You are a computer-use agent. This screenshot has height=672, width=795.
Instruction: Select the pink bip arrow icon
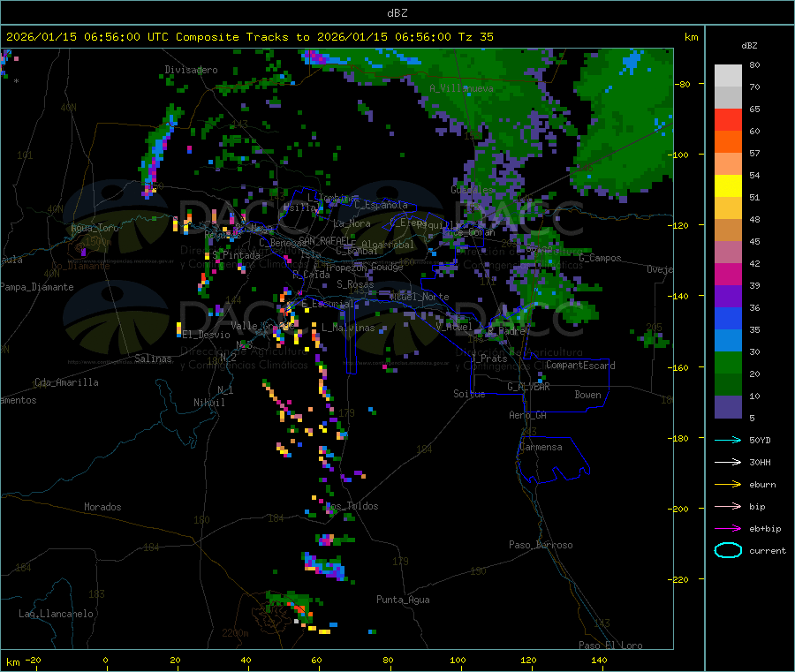pyautogui.click(x=728, y=507)
